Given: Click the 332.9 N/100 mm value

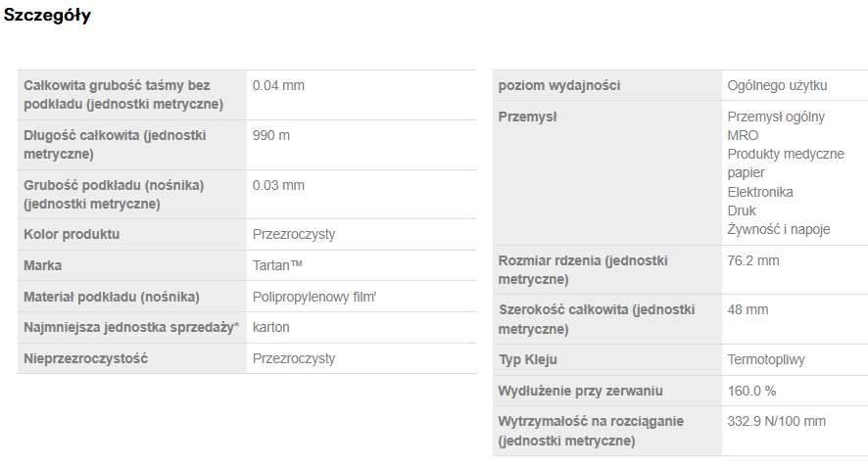Looking at the screenshot, I should (777, 421).
